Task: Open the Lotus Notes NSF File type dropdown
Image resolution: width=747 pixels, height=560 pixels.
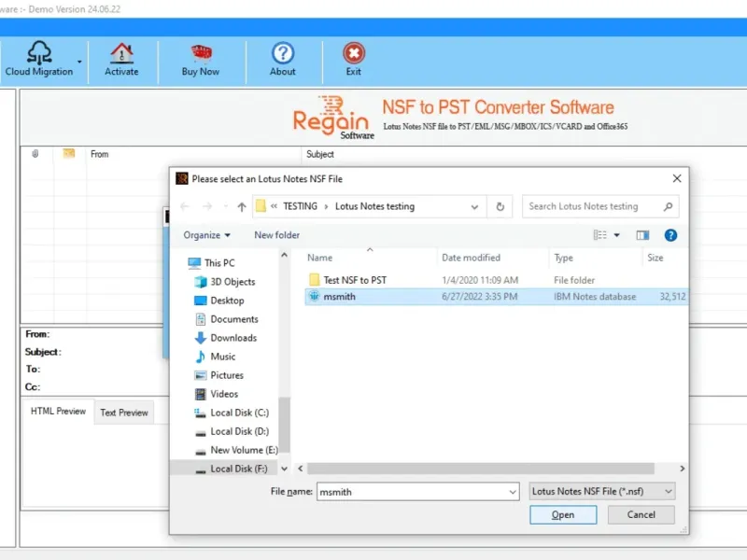Action: pos(601,492)
